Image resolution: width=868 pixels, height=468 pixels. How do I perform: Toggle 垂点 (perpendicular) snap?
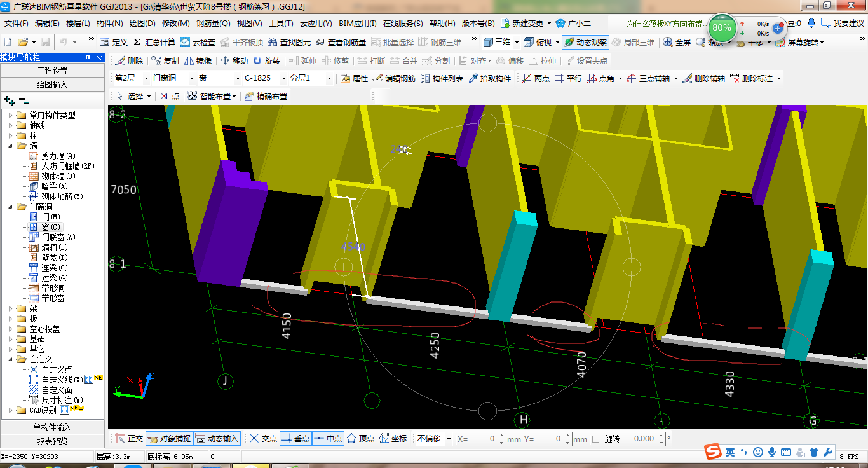click(x=295, y=438)
